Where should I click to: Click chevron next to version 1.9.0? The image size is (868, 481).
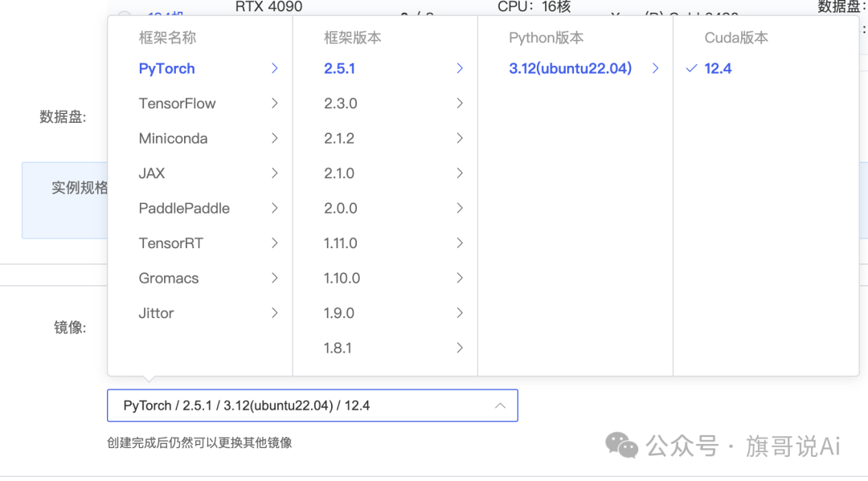coord(460,313)
